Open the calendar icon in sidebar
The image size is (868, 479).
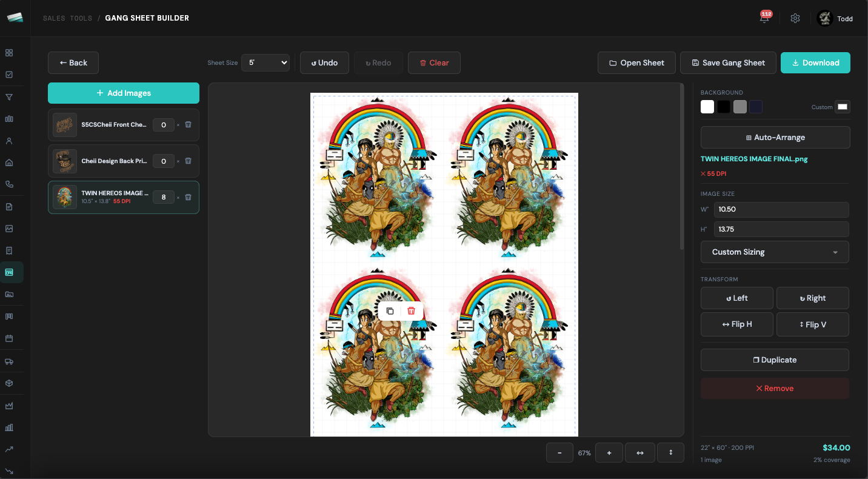coord(9,338)
